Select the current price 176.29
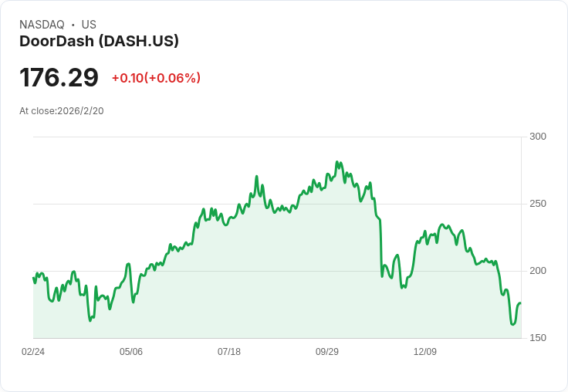568x392 pixels. tap(59, 78)
